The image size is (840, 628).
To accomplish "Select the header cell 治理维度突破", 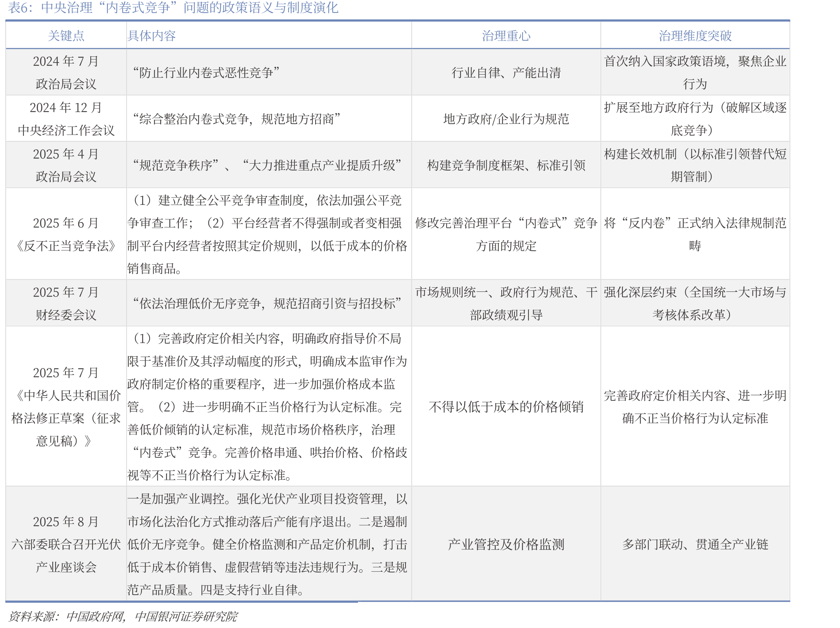I will [x=695, y=36].
